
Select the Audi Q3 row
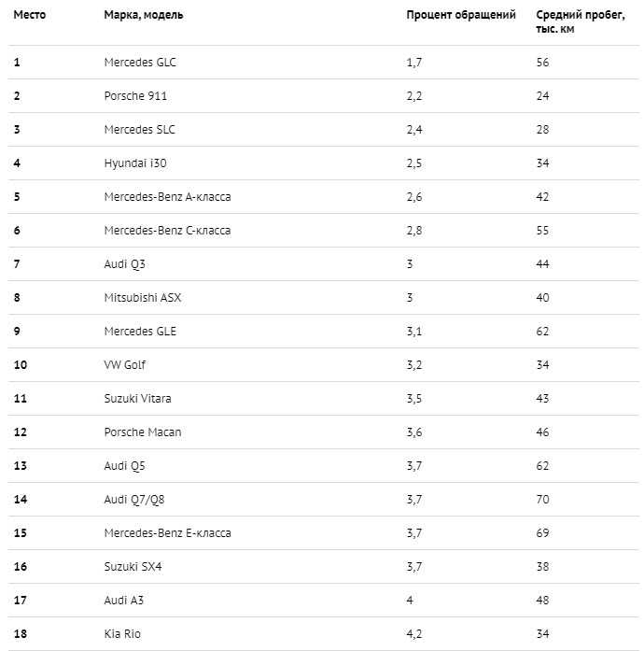(324, 264)
